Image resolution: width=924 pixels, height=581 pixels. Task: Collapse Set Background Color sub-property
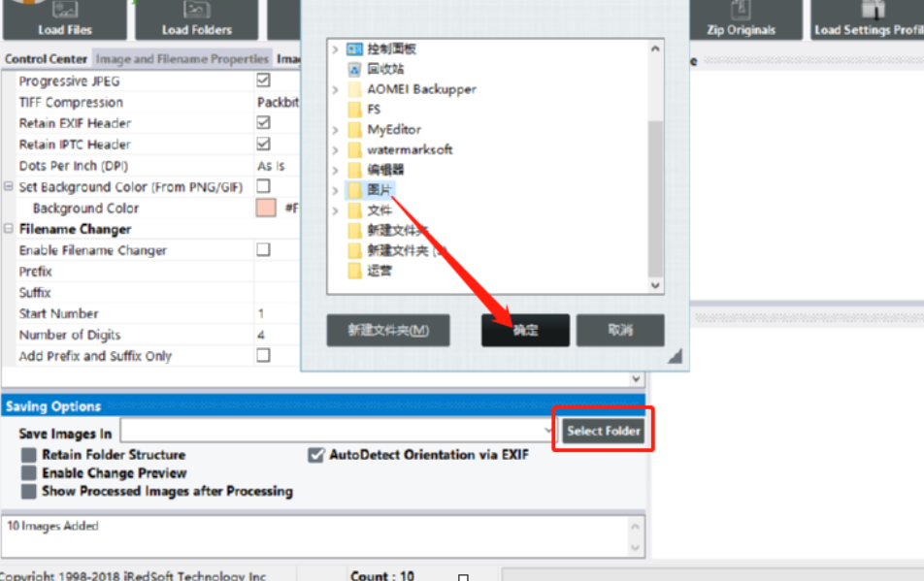pyautogui.click(x=8, y=186)
